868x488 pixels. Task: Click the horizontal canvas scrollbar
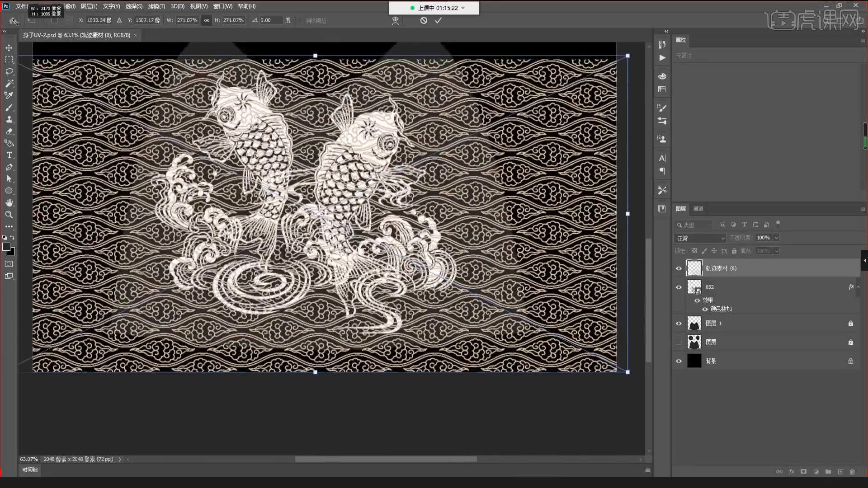click(x=386, y=459)
